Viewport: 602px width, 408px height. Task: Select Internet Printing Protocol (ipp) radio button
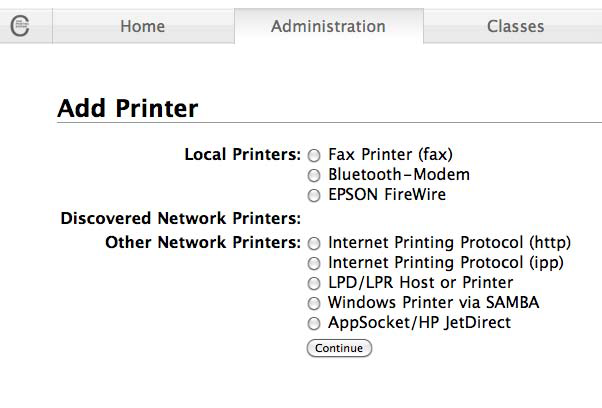pyautogui.click(x=314, y=264)
